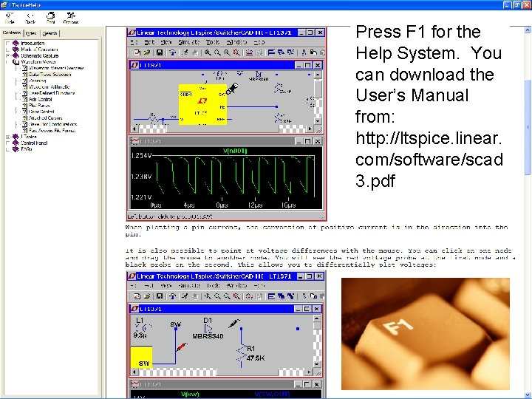Click the lower SW schematic screenshot image
This screenshot has height=399, width=532.
[x=221, y=341]
